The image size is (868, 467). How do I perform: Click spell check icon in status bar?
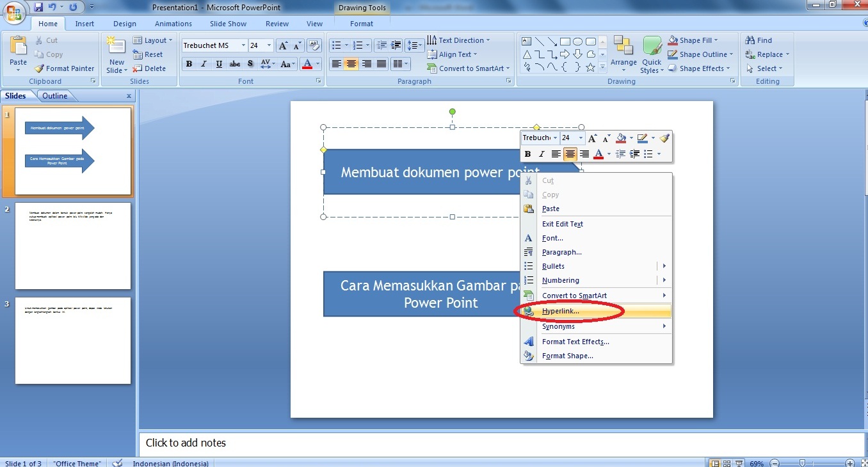tap(117, 463)
